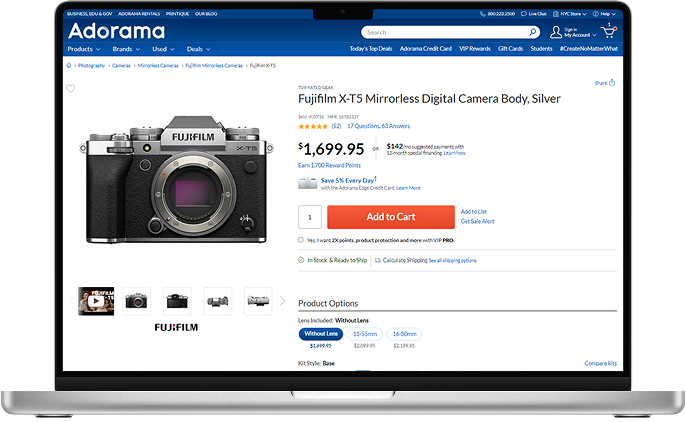This screenshot has height=422, width=686.
Task: Click the review count (52)
Action: (x=336, y=126)
